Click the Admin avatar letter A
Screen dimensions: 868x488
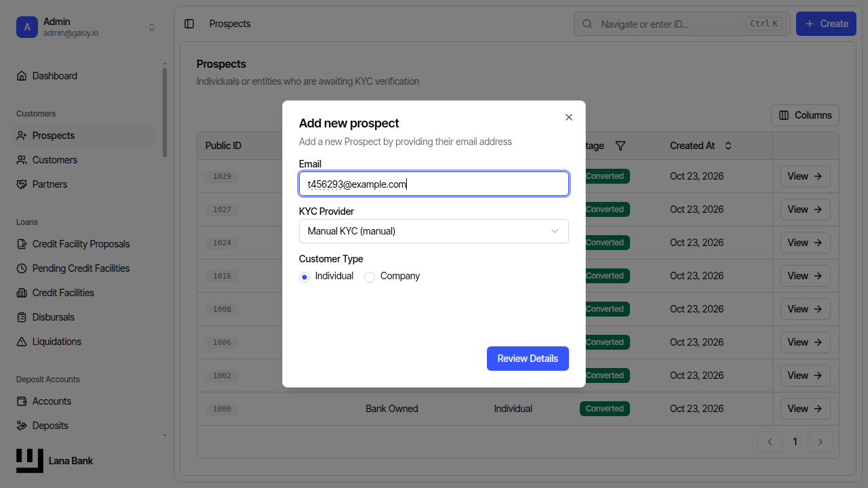click(27, 27)
